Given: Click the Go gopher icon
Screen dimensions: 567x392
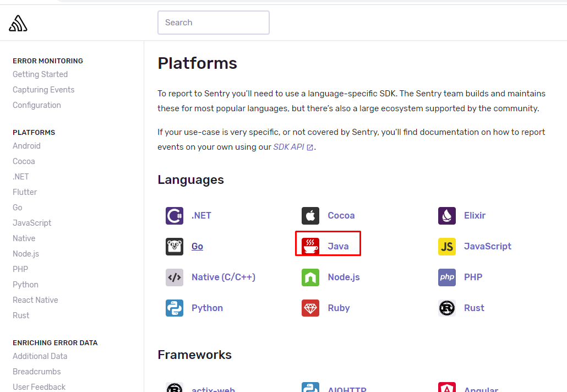Looking at the screenshot, I should [175, 247].
